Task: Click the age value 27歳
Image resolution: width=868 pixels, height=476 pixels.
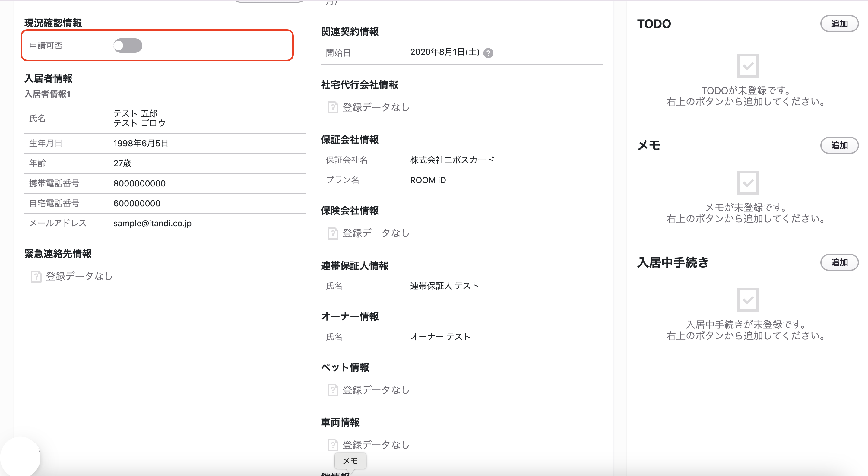Action: pyautogui.click(x=122, y=163)
